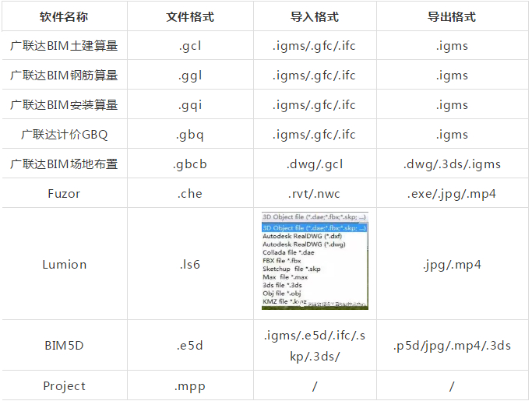Select the 广联达计价GBQ software name cell

tap(64, 135)
